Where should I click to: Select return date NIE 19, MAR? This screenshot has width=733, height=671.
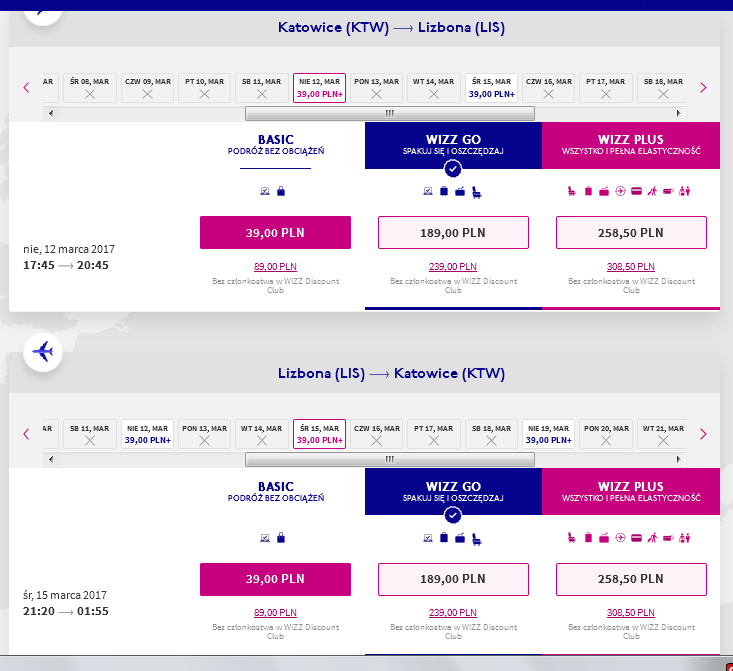[x=548, y=434]
